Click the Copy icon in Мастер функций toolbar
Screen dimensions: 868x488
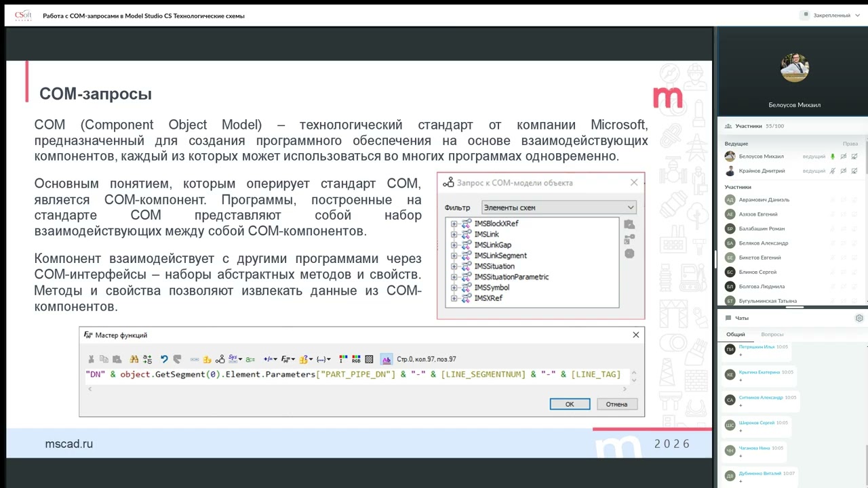click(104, 359)
